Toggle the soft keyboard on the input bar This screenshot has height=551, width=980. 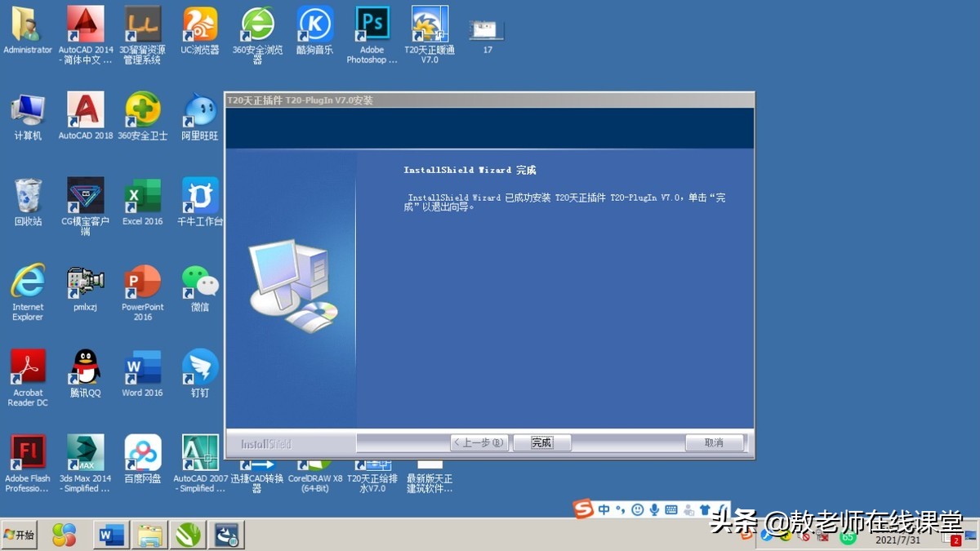click(670, 509)
